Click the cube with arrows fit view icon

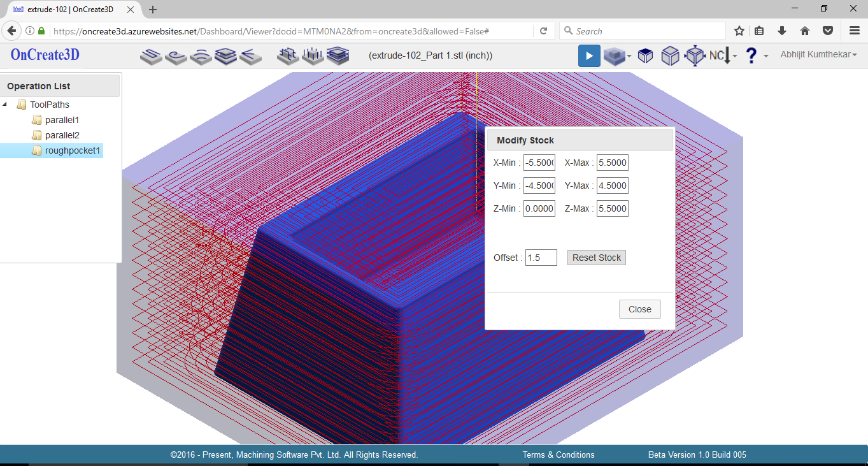point(694,56)
